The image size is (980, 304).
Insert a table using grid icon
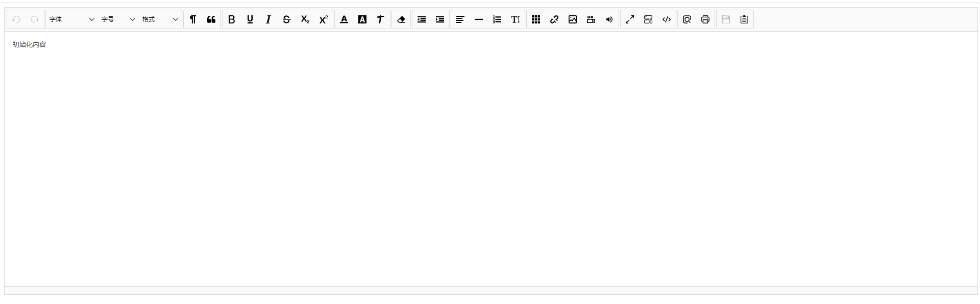click(x=536, y=19)
